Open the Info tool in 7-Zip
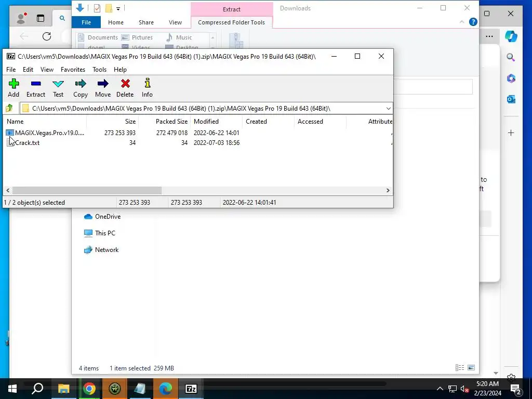Image resolution: width=532 pixels, height=399 pixels. (x=147, y=88)
